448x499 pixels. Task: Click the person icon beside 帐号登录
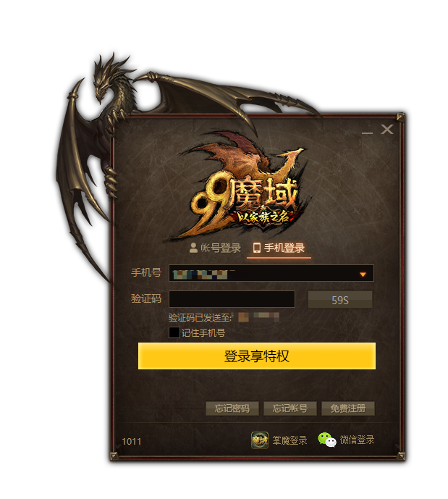[193, 248]
